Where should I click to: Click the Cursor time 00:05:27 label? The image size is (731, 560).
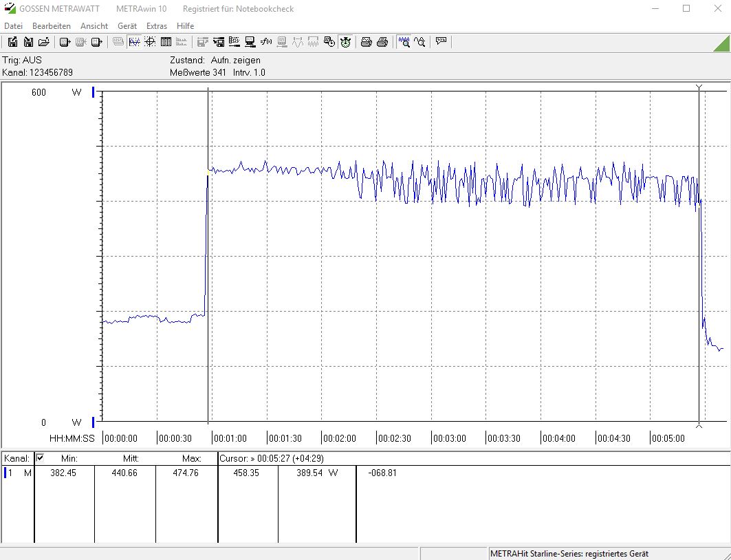(272, 458)
